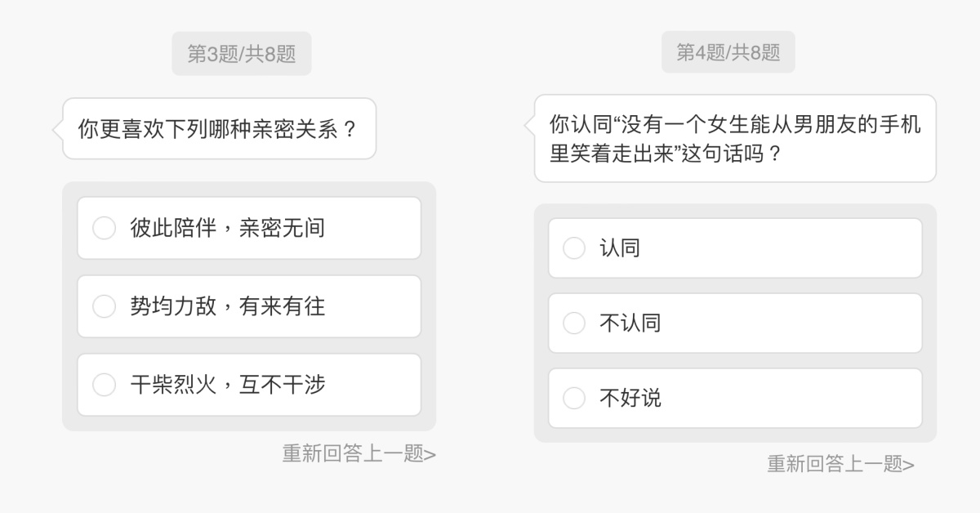Viewport: 980px width, 513px height.
Task: Click the 不好说 answer text
Action: [x=630, y=399]
